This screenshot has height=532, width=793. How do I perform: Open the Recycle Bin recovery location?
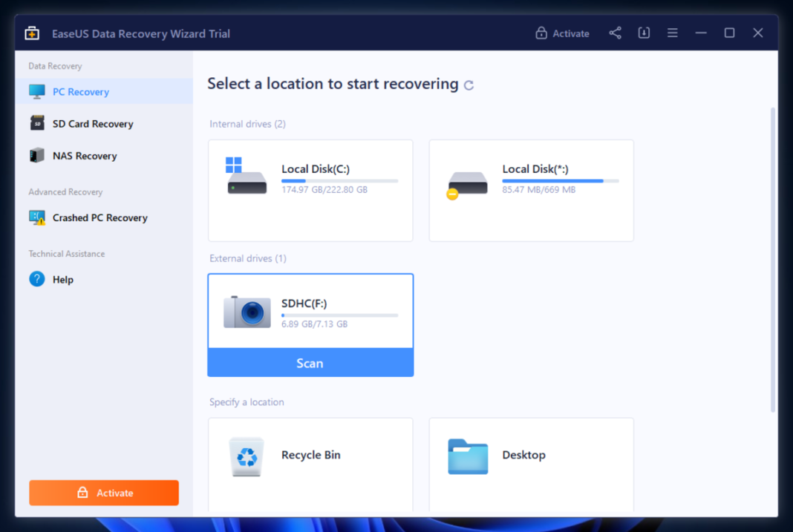310,455
